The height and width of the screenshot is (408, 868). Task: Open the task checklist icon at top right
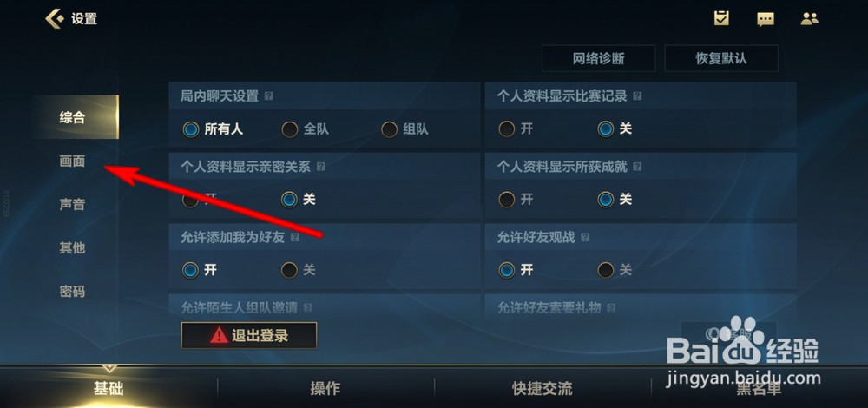[720, 18]
